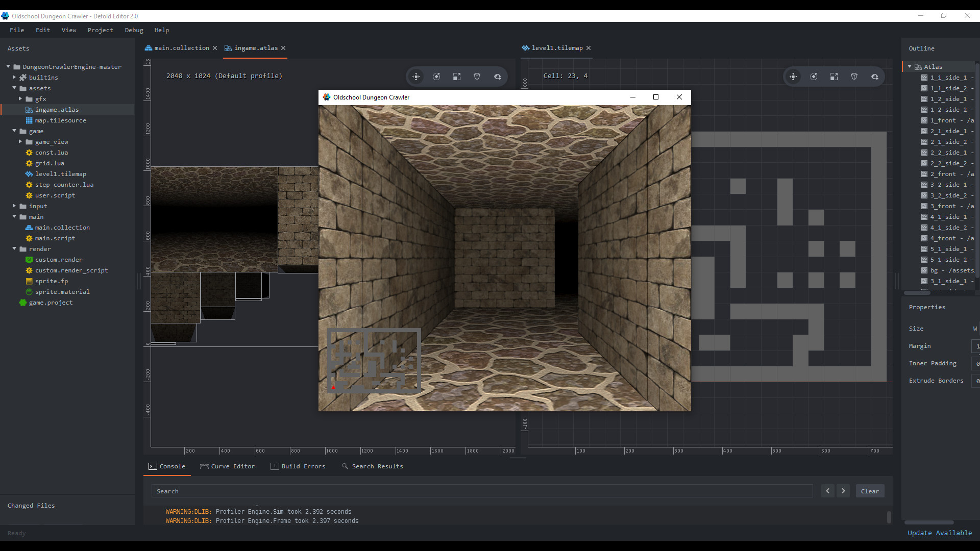
Task: Open the custom.render_script file
Action: click(x=71, y=270)
